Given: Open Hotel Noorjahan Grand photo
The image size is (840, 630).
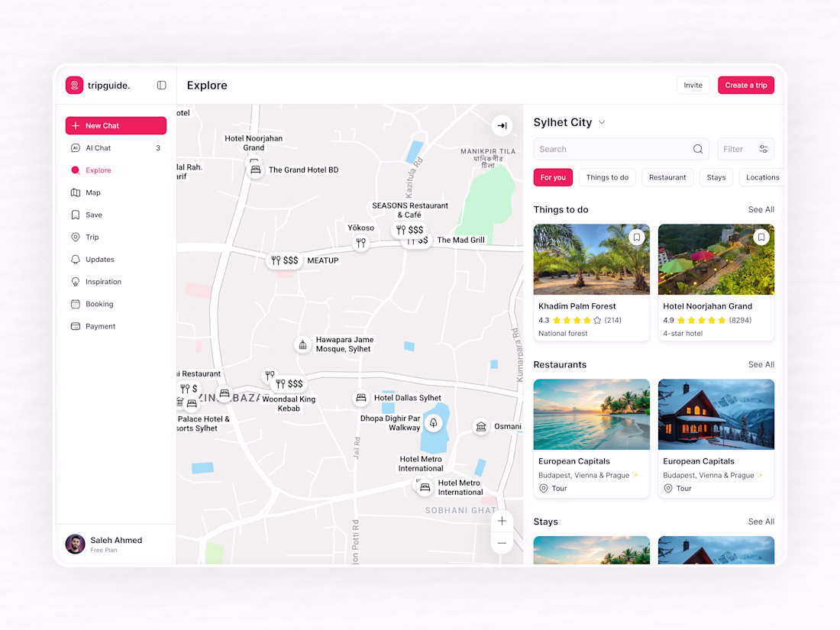Looking at the screenshot, I should click(x=716, y=260).
